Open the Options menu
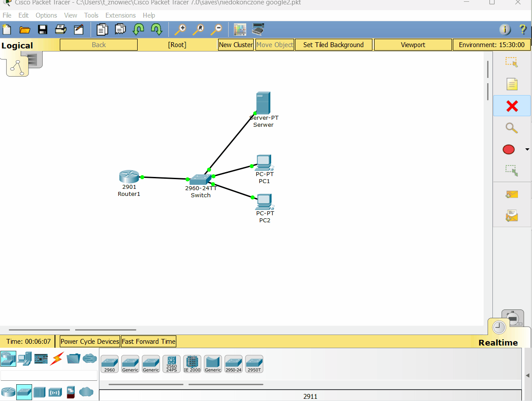 click(46, 15)
